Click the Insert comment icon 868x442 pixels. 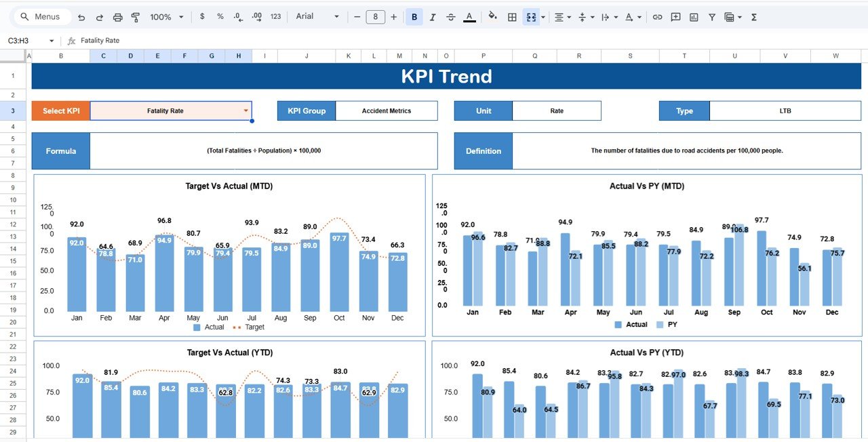(675, 17)
